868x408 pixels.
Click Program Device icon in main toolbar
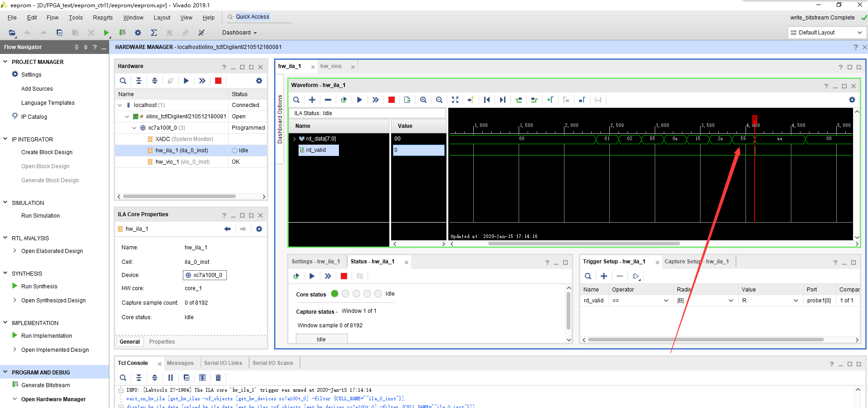(x=122, y=33)
